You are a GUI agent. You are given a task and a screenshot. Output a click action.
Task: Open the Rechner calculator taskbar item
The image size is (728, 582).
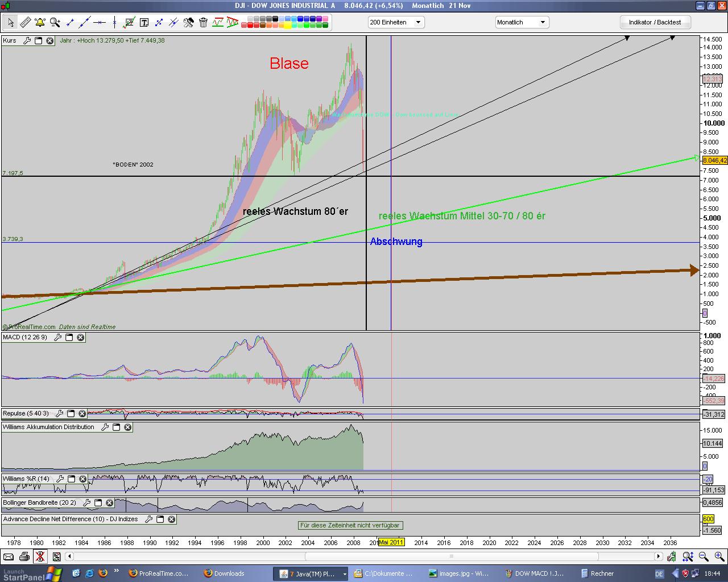[597, 573]
